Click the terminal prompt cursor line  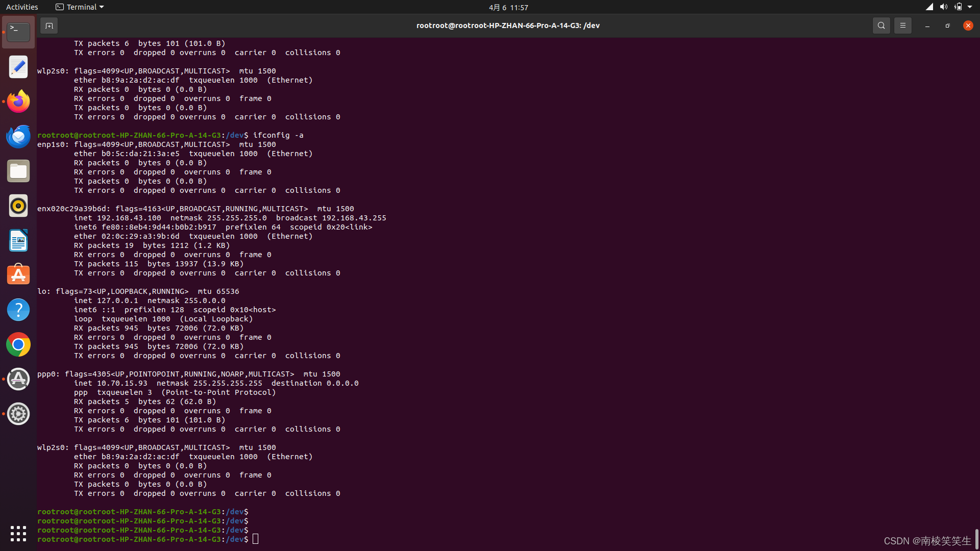coord(256,539)
